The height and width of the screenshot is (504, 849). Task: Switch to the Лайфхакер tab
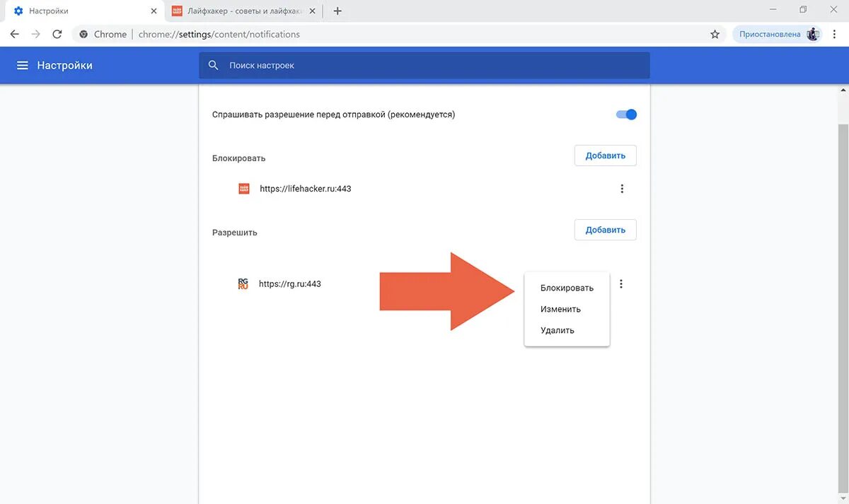243,11
